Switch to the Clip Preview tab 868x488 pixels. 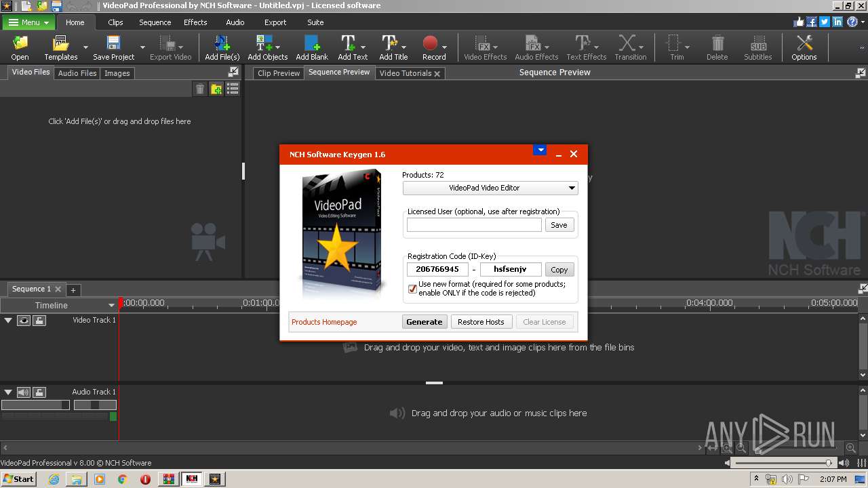pos(279,73)
